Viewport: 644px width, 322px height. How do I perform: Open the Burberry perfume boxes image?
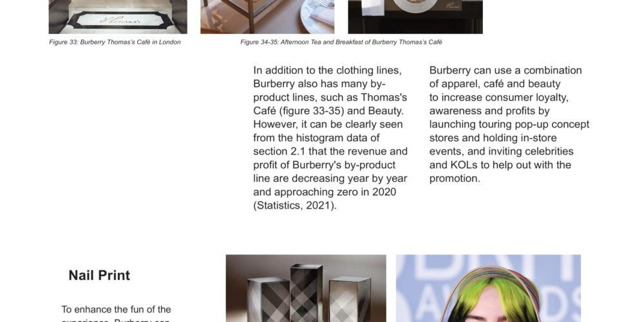[x=306, y=289]
